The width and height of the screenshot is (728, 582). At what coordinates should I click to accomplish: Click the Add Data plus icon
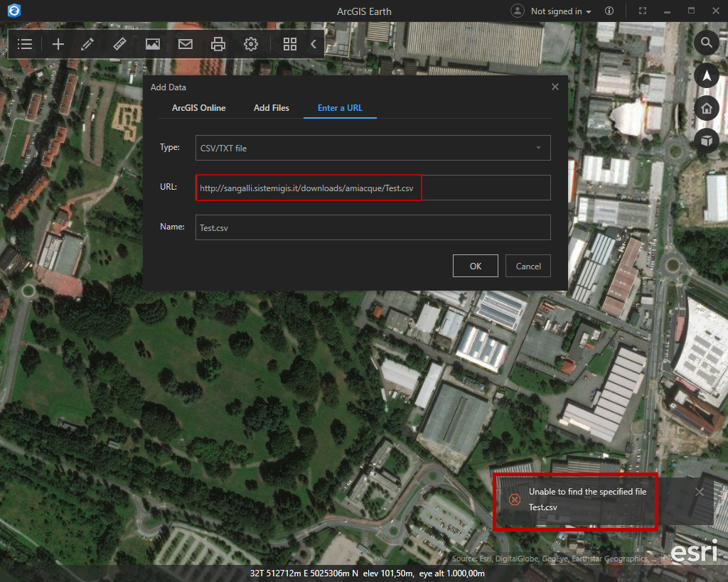pyautogui.click(x=58, y=44)
